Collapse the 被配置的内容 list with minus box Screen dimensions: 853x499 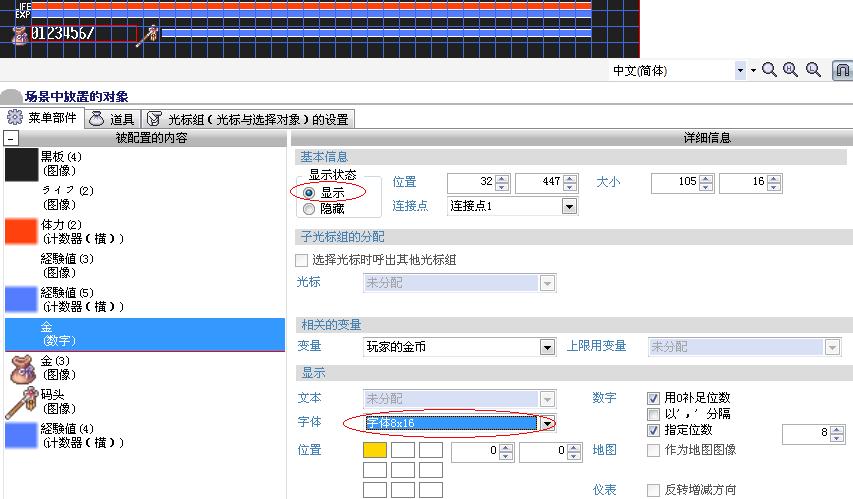point(11,138)
